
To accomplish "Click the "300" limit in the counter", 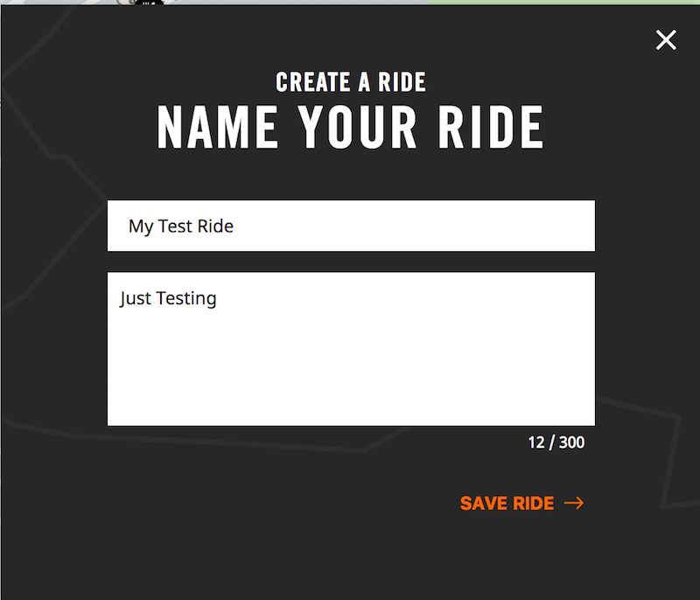I will tap(571, 443).
